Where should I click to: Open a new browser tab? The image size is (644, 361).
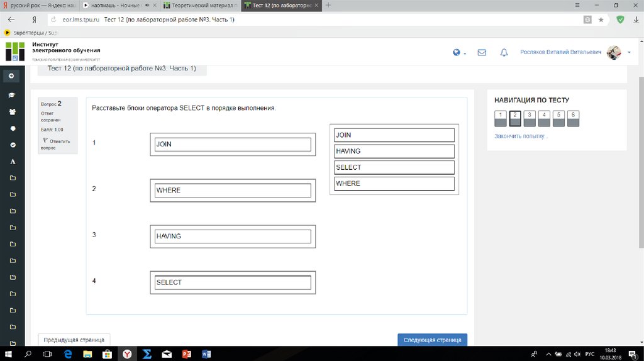point(328,5)
